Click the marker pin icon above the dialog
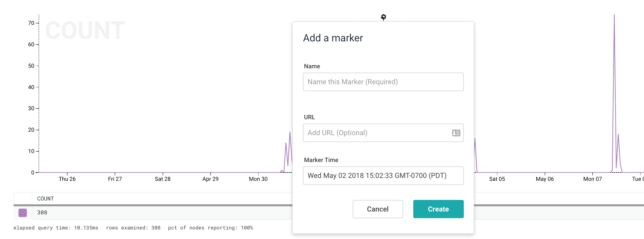Screen dimensions: 644x239 tap(383, 17)
